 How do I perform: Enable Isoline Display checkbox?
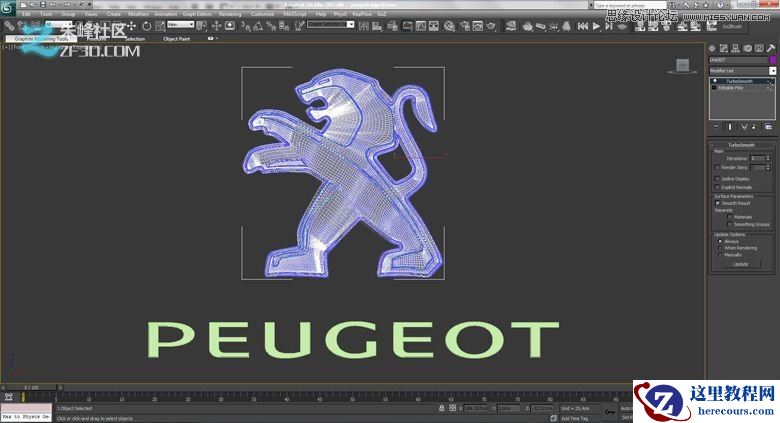pyautogui.click(x=717, y=179)
